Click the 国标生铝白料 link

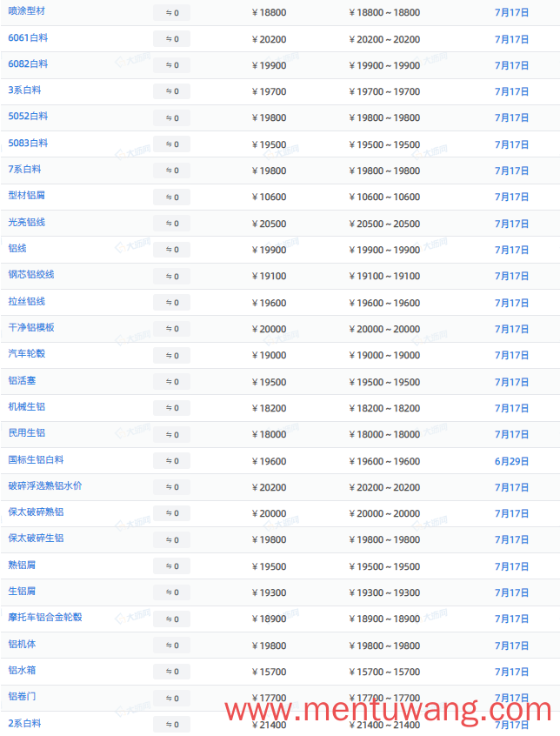[x=37, y=460]
